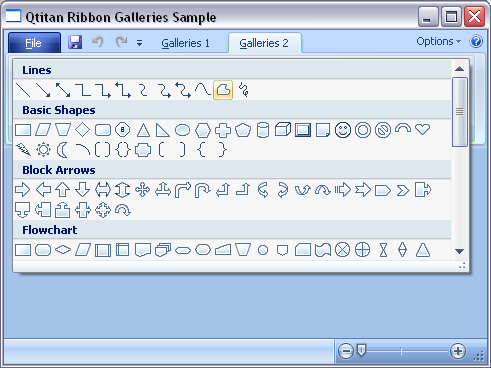Select the folded corner note shape
This screenshot has height=368, width=491.
tap(323, 130)
